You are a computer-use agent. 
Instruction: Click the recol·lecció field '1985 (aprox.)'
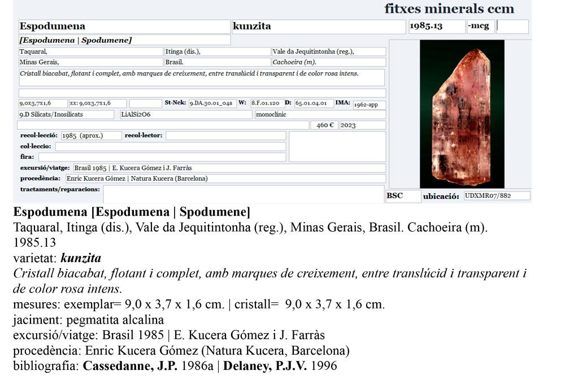click(92, 136)
